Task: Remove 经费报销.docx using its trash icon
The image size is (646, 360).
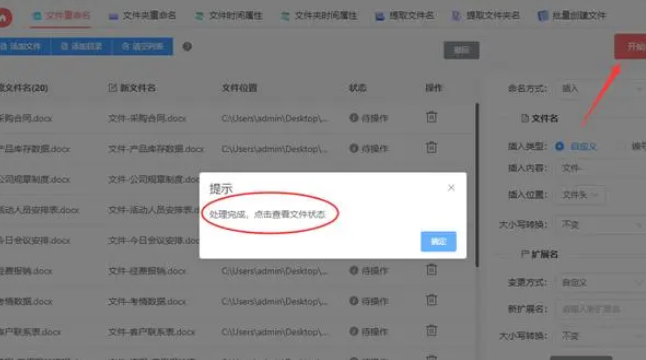Action: coord(431,270)
